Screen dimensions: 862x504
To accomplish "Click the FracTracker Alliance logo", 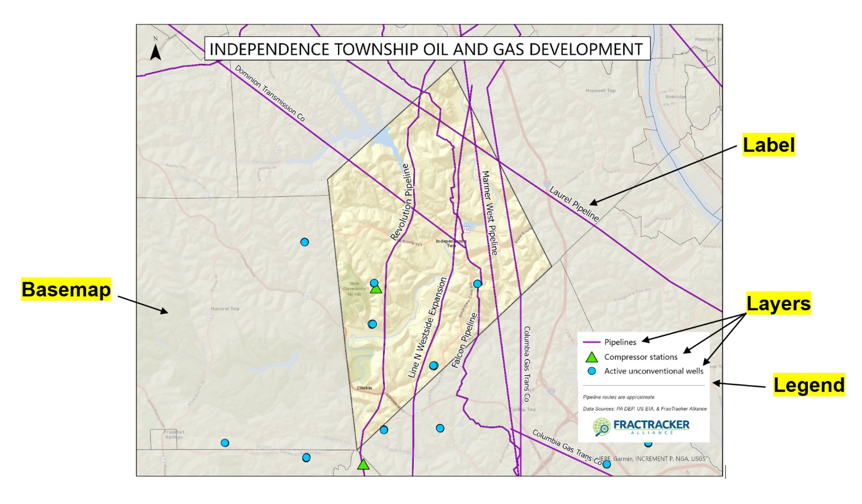I will click(642, 426).
